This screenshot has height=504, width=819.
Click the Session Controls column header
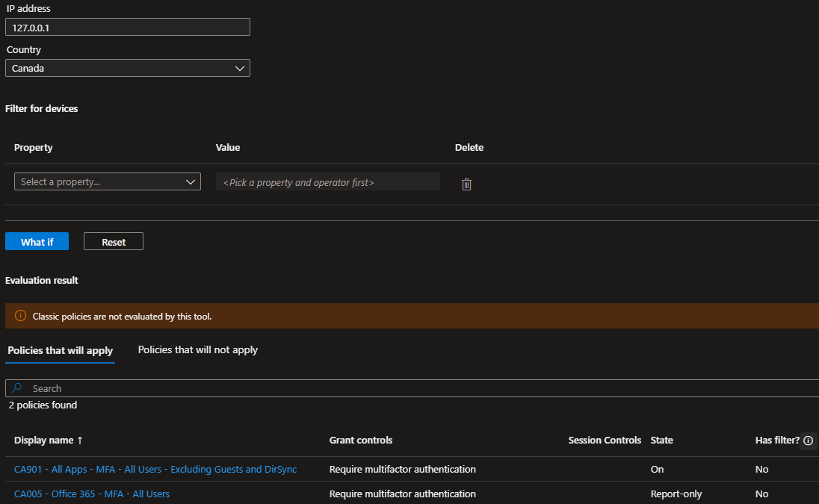tap(605, 441)
